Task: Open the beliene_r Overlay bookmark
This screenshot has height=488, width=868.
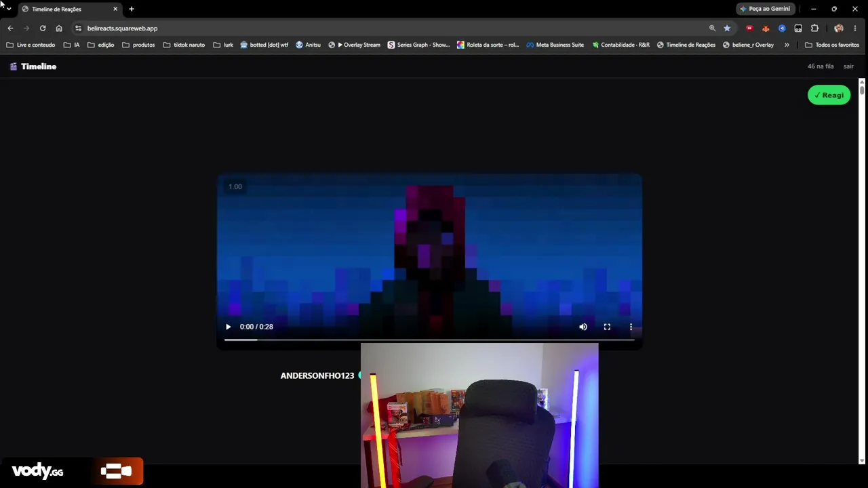Action: [748, 45]
